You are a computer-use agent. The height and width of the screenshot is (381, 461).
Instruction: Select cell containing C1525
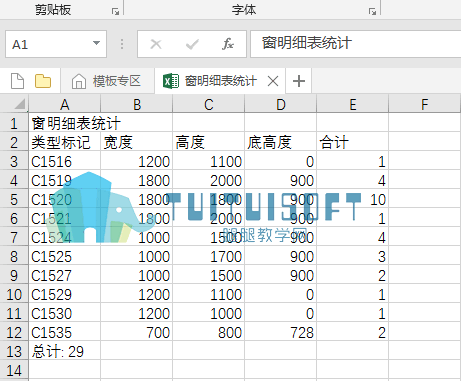[65, 256]
